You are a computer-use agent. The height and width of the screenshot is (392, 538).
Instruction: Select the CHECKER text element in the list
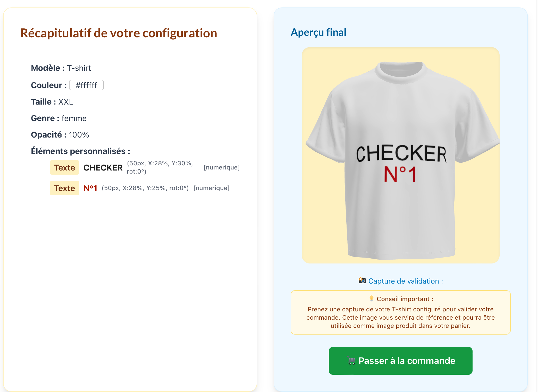pyautogui.click(x=103, y=168)
